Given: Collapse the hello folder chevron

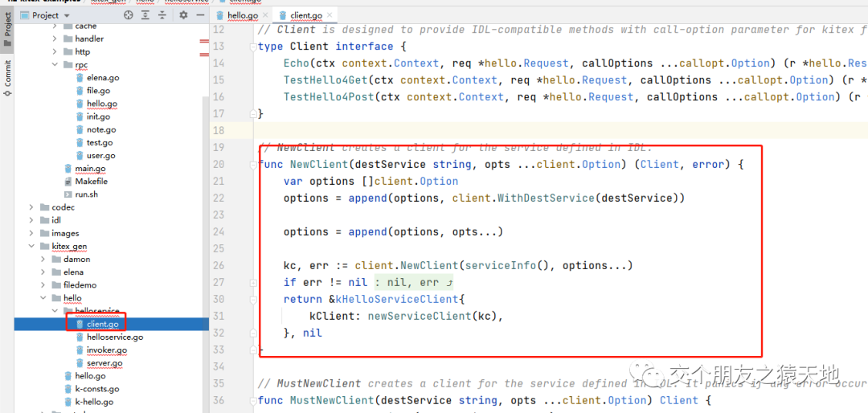Looking at the screenshot, I should pyautogui.click(x=43, y=298).
